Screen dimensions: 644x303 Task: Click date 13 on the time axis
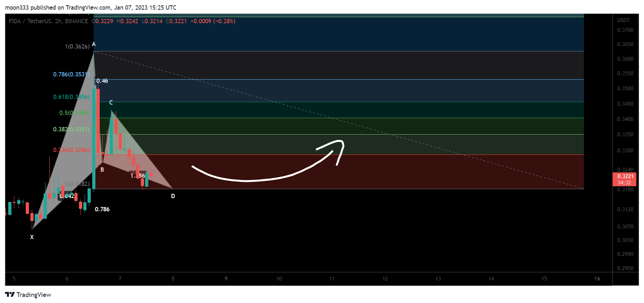[x=438, y=279]
